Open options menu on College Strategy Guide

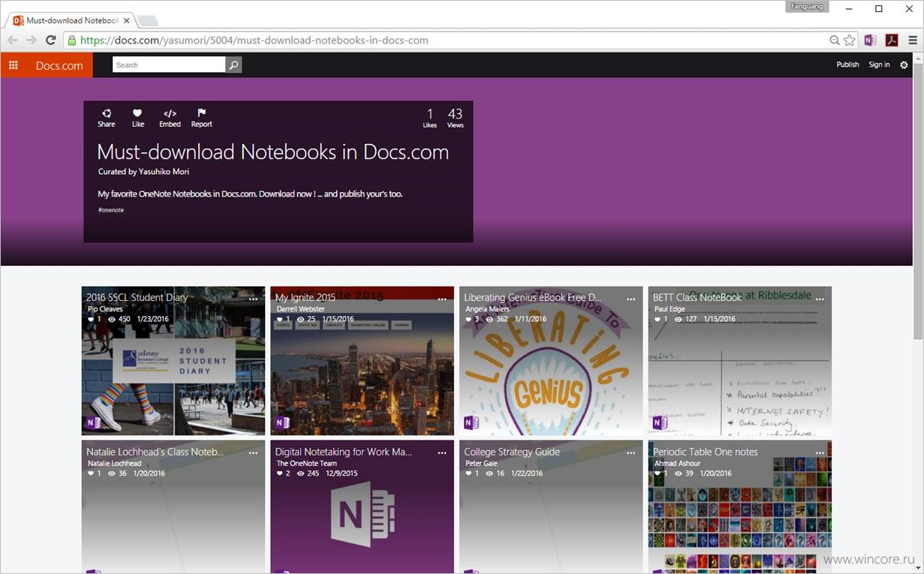[631, 453]
